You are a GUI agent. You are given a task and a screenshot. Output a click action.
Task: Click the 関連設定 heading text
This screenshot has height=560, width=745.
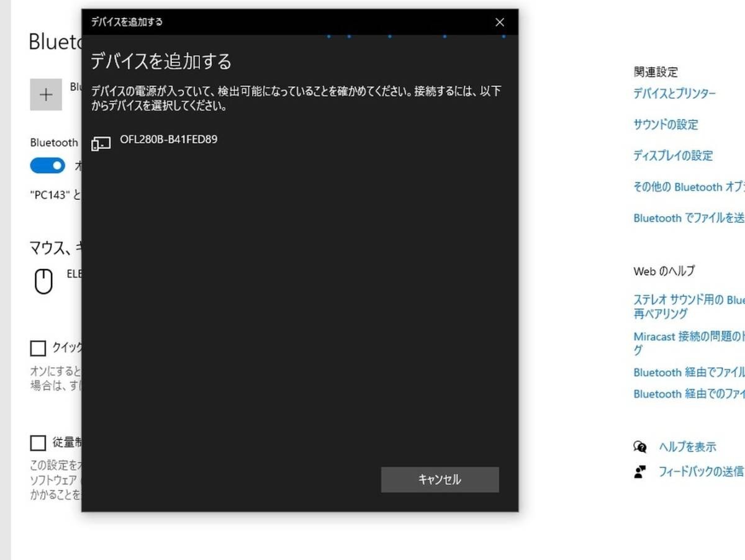pyautogui.click(x=656, y=72)
